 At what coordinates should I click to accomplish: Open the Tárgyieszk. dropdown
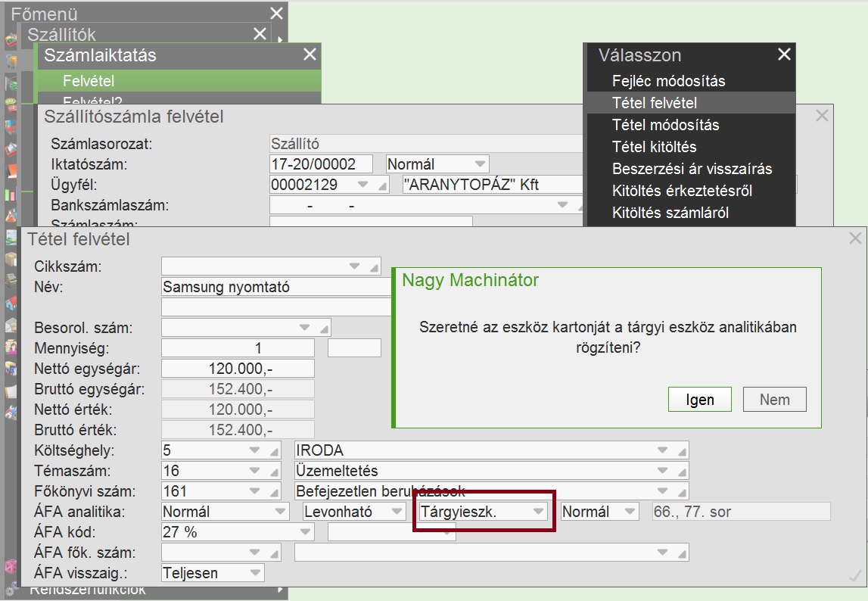tap(538, 511)
